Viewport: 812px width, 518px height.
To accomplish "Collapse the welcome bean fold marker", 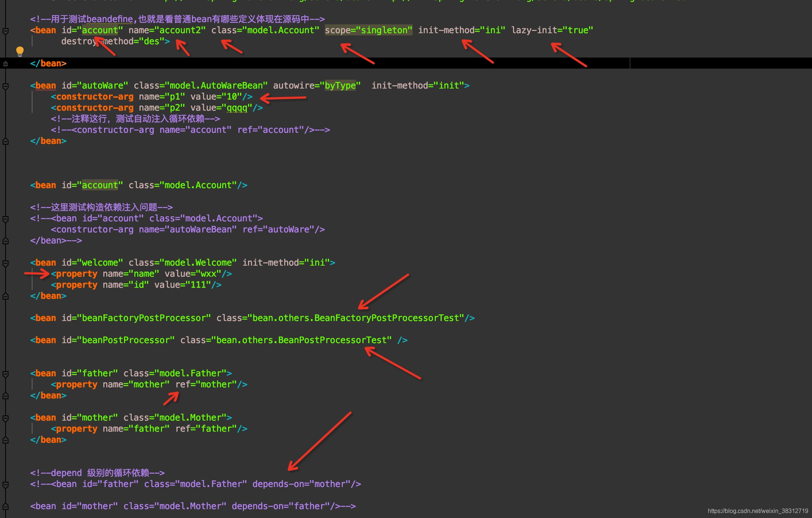I will tap(6, 263).
